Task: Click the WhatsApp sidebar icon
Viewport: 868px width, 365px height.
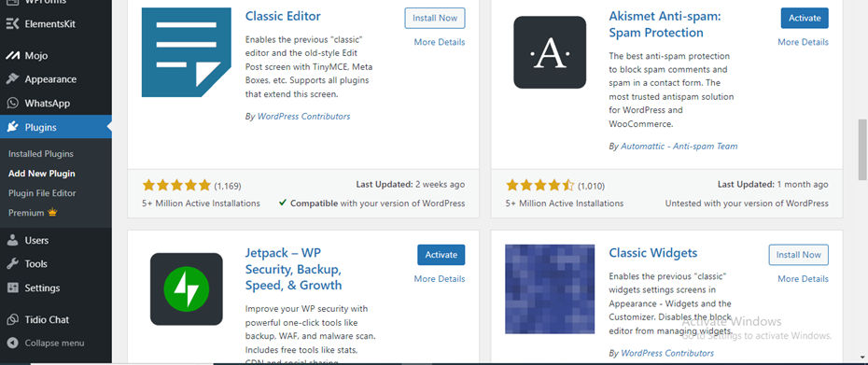Action: 13,103
